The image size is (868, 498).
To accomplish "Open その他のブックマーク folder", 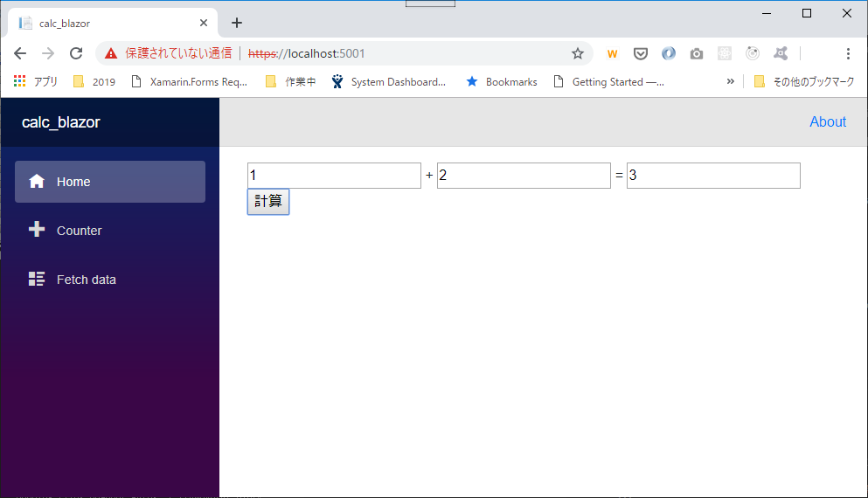I will [x=804, y=82].
